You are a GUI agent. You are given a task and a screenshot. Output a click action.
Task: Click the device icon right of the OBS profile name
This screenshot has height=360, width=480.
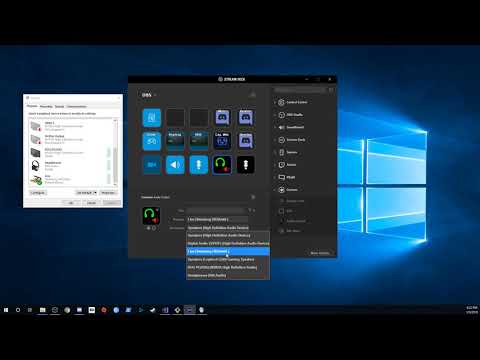pos(253,95)
